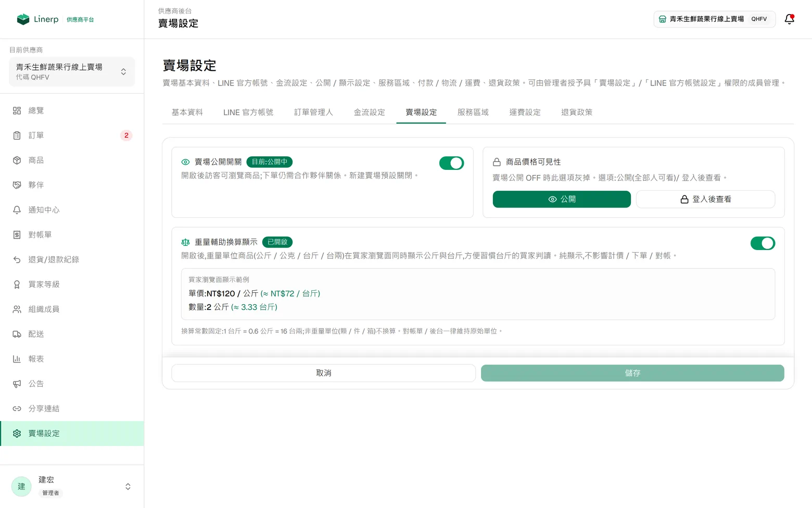This screenshot has width=812, height=508.
Task: Click the 對帳單 receipt icon
Action: pos(17,235)
